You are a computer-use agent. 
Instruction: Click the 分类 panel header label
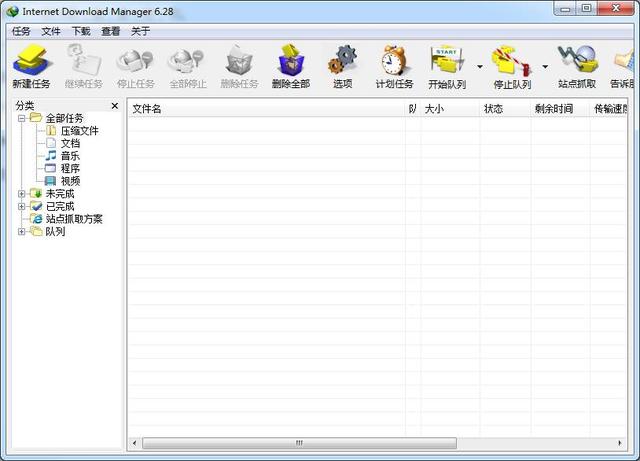[x=24, y=106]
